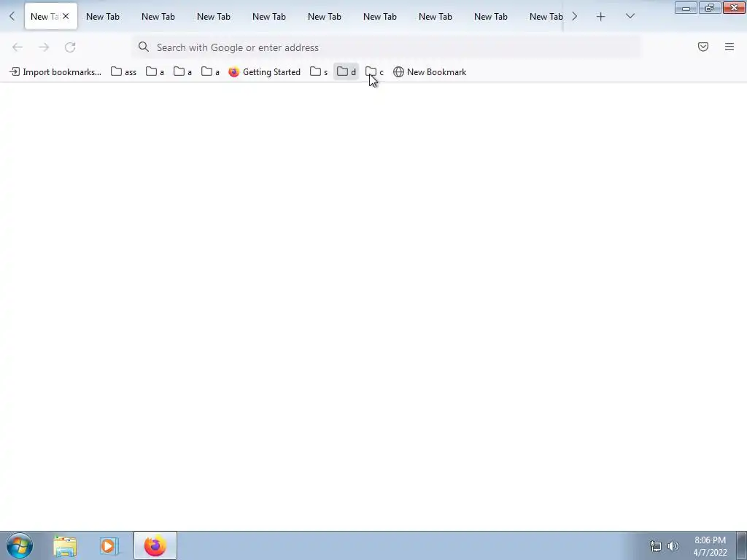
Task: Switch to the New Tab beside the right scroll arrow
Action: 546,16
